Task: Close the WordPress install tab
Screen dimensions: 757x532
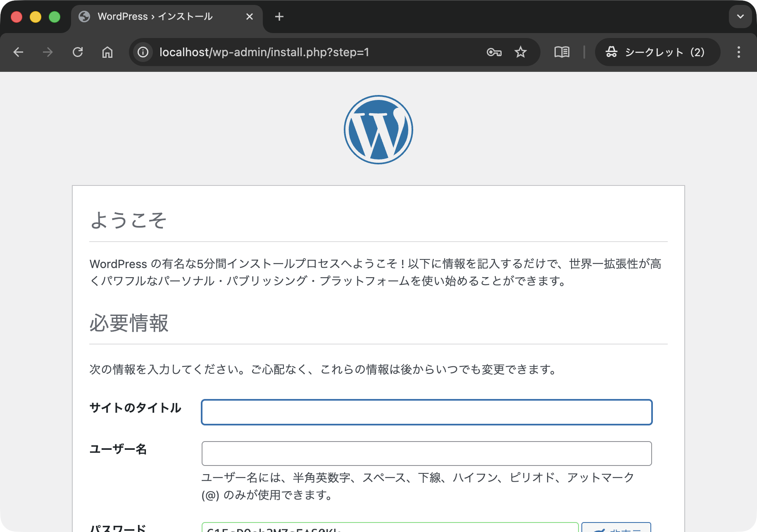Action: coord(250,17)
